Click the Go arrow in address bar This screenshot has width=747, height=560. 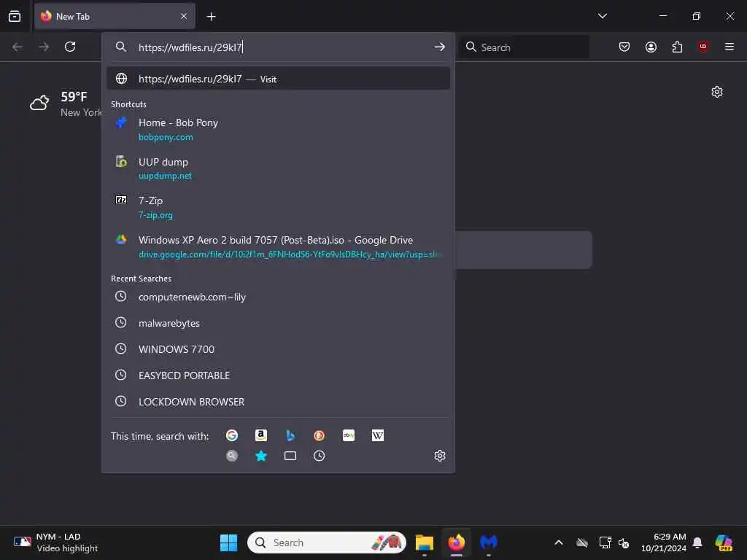pos(439,47)
